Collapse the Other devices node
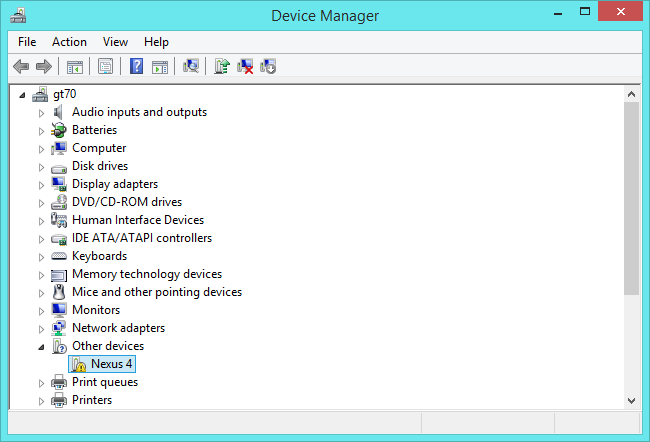650x442 pixels. (42, 347)
